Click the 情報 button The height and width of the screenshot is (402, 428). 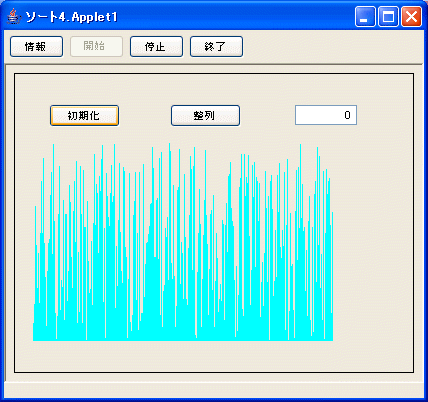tap(36, 47)
